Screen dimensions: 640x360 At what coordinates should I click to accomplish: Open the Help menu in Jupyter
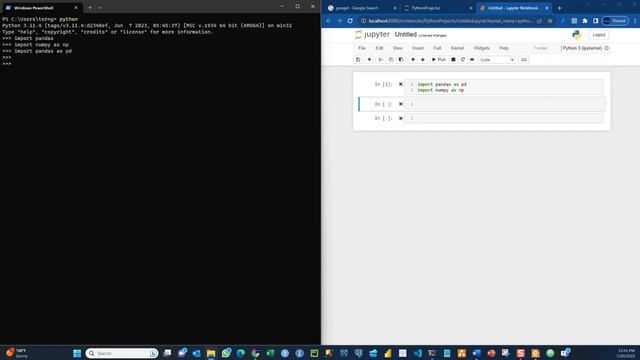coord(504,48)
